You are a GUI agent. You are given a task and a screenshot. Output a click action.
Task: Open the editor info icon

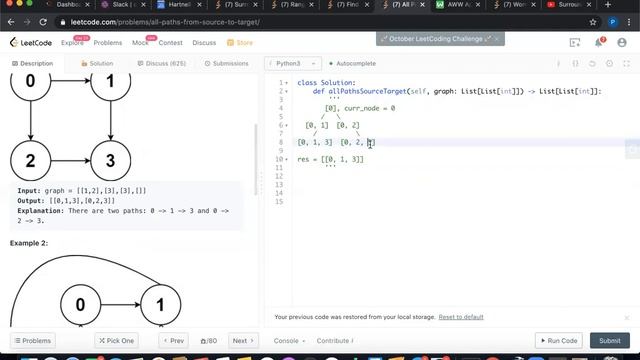[x=558, y=63]
